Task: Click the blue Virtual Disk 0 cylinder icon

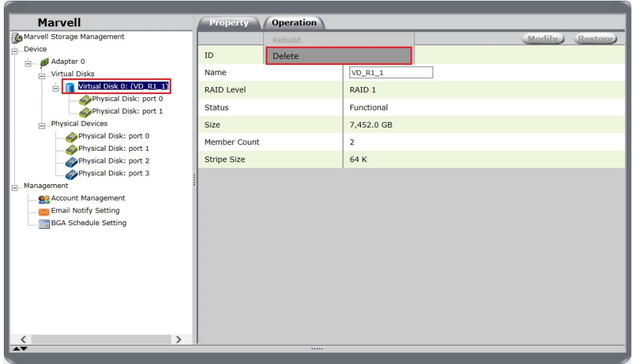Action: [x=69, y=87]
